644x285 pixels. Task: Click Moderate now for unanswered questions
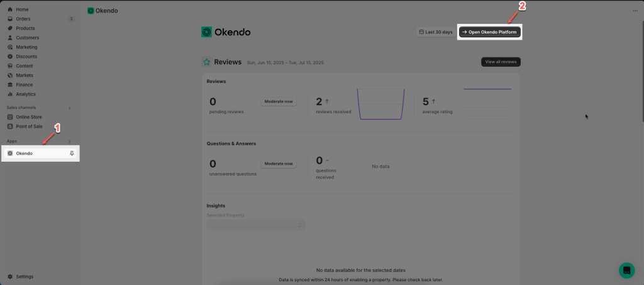pyautogui.click(x=279, y=164)
